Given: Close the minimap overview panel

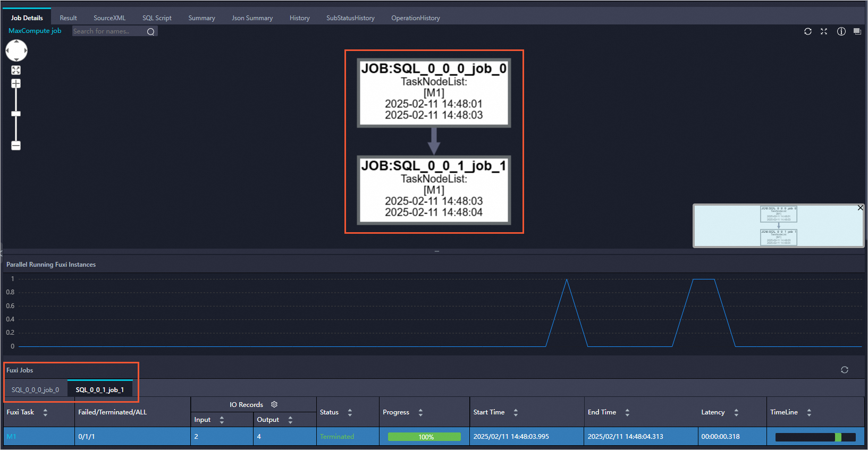Looking at the screenshot, I should pyautogui.click(x=860, y=208).
